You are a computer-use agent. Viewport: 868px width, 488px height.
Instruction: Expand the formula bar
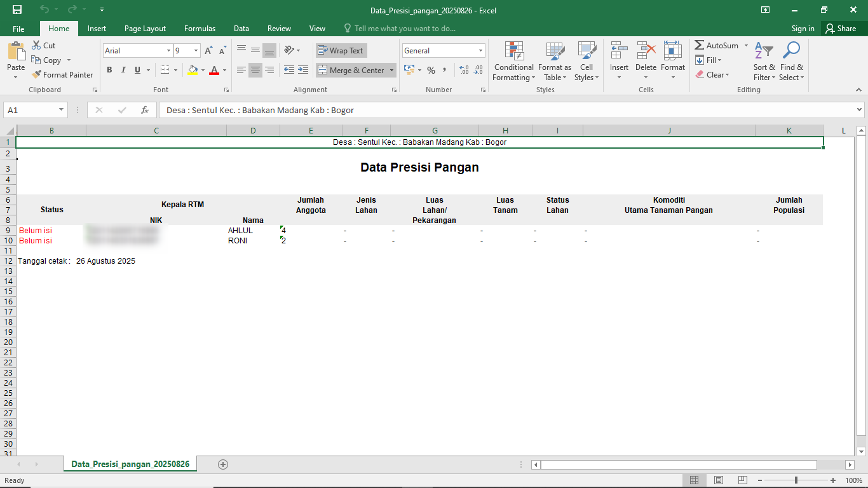(860, 110)
